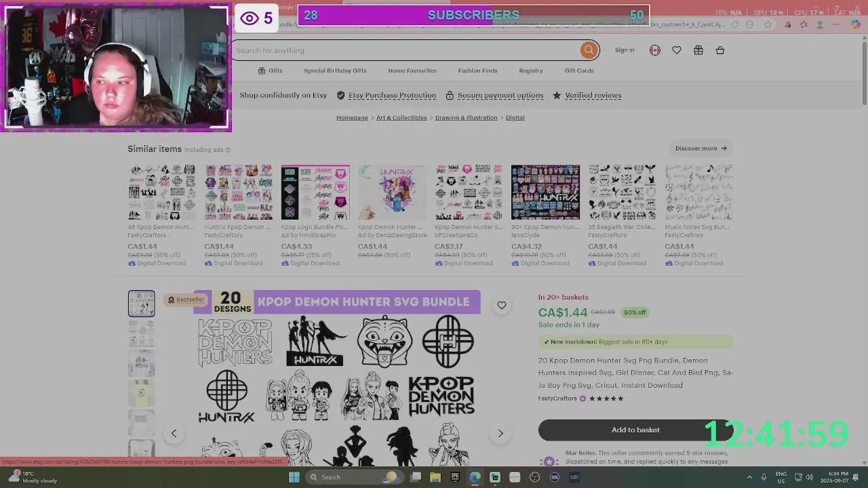
Task: Click Sign in
Action: tap(625, 50)
